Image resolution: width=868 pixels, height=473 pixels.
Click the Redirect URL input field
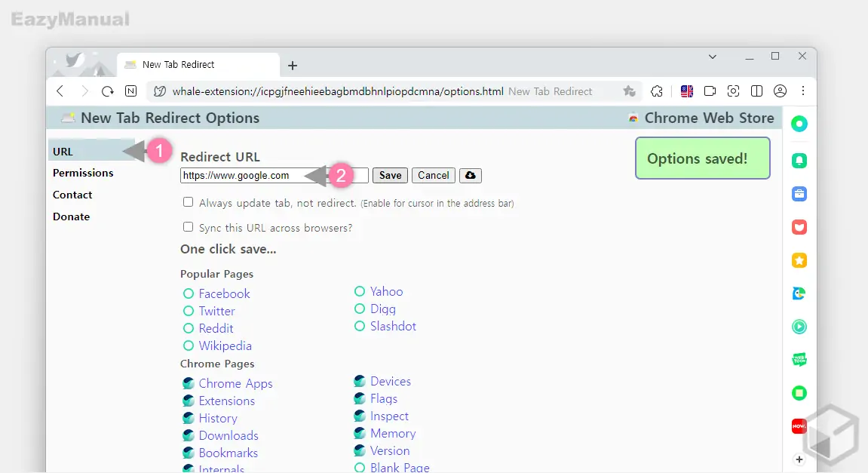(x=274, y=176)
